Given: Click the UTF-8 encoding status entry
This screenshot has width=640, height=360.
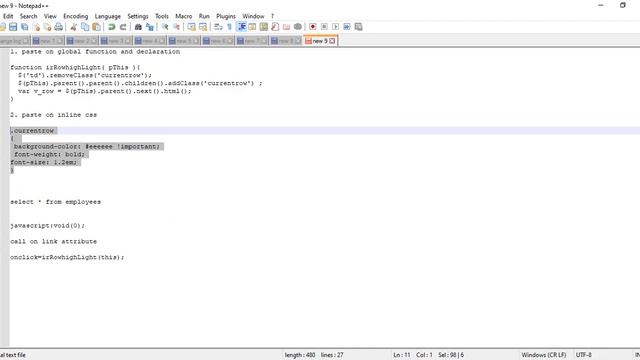Looking at the screenshot, I should coord(584,355).
